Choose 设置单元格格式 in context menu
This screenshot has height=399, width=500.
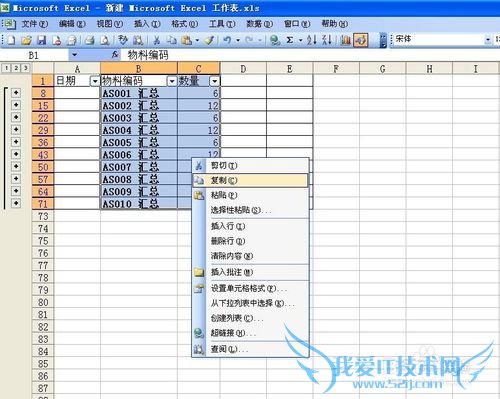point(250,288)
